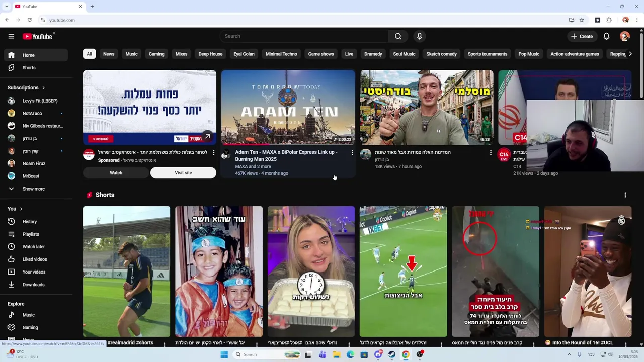644x362 pixels.
Task: Open more options for the sponsored ad
Action: point(213,152)
